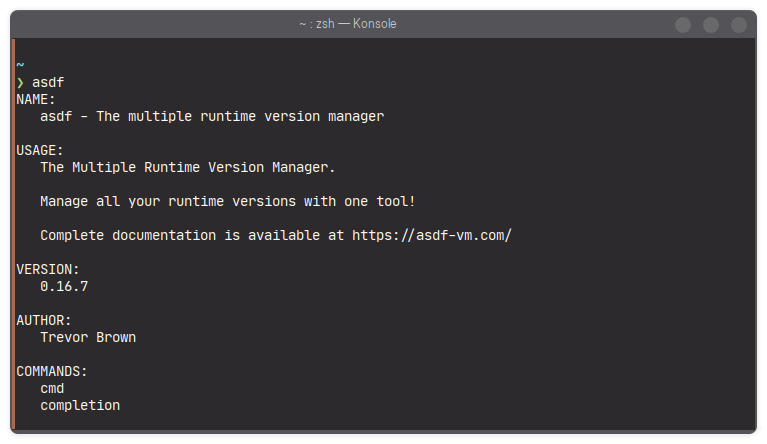
Task: Click the tilde directory indicator above prompt
Action: 20,65
